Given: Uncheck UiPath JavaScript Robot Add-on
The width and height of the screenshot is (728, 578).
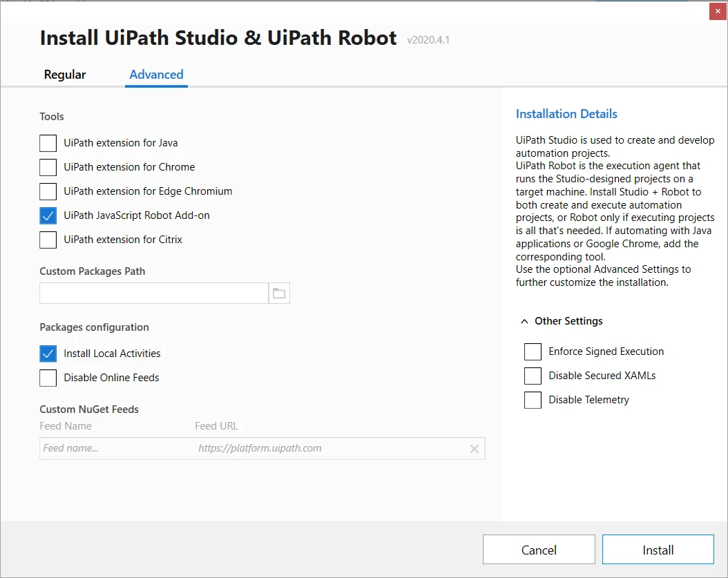Looking at the screenshot, I should tap(48, 215).
